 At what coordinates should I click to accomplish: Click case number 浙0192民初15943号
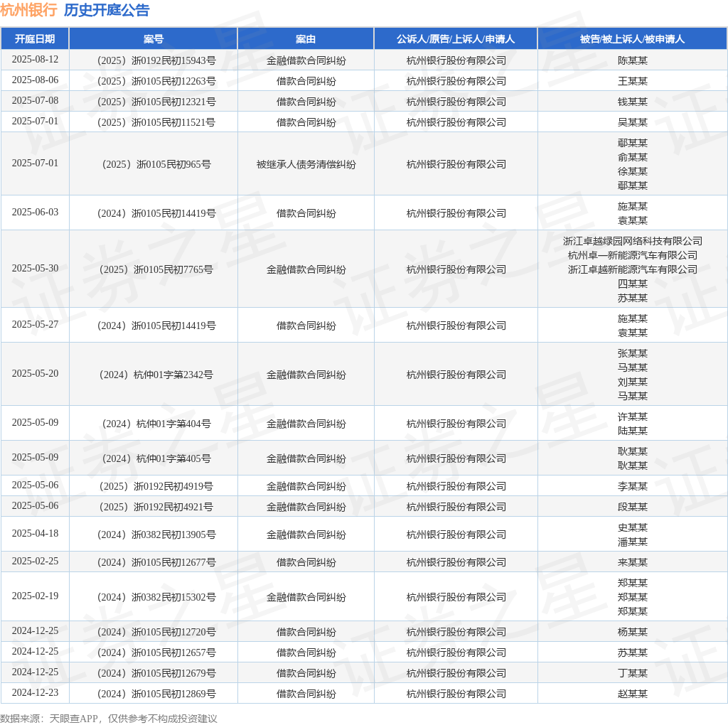click(156, 61)
